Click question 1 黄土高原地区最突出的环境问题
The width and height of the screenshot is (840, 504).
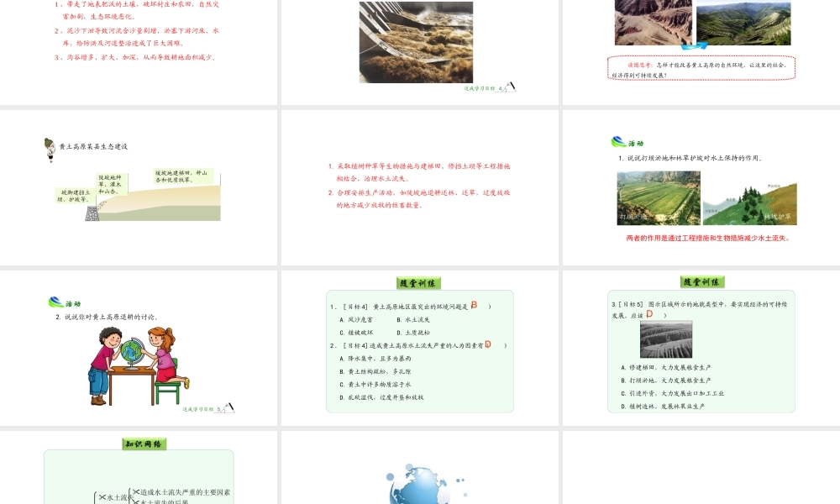pos(411,307)
